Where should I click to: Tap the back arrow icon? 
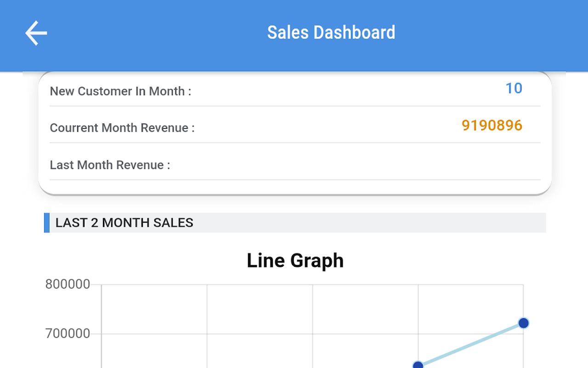[36, 33]
